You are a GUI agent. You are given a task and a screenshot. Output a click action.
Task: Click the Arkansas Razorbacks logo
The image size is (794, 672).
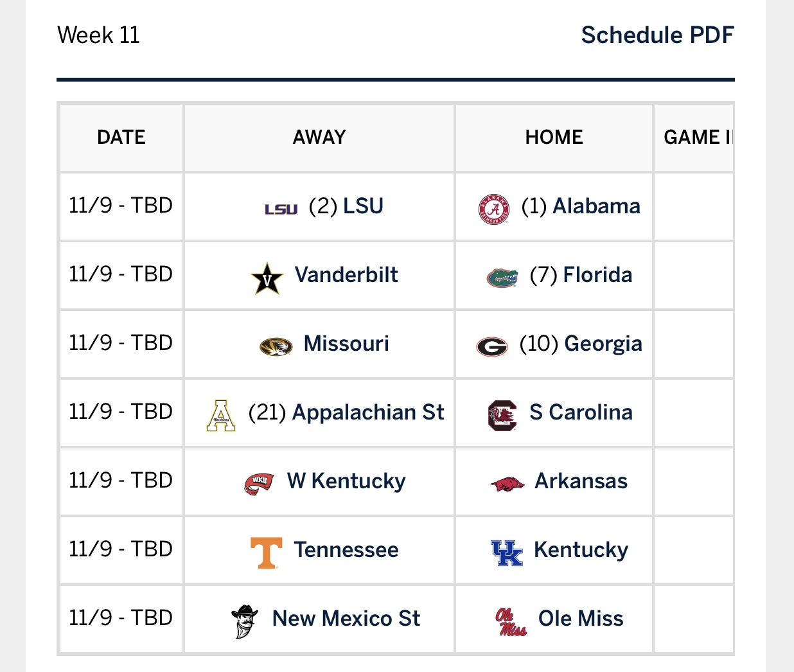(507, 484)
